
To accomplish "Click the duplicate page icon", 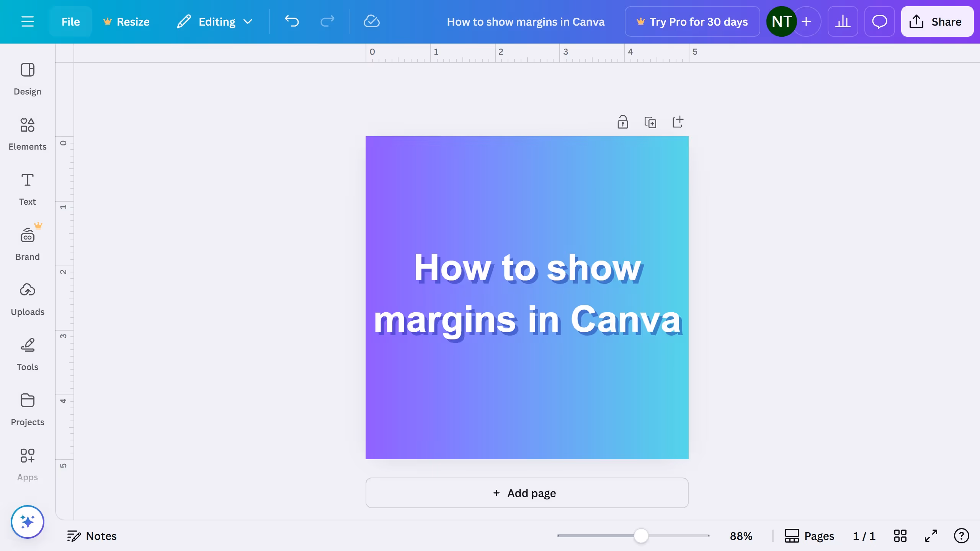I will pos(650,122).
